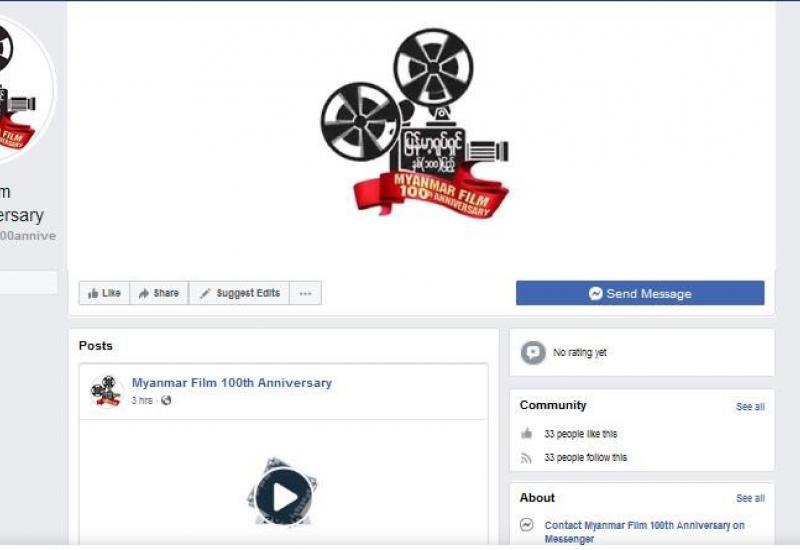
Task: Open Myanmar Film 100th Anniversary post author link
Action: (x=231, y=383)
